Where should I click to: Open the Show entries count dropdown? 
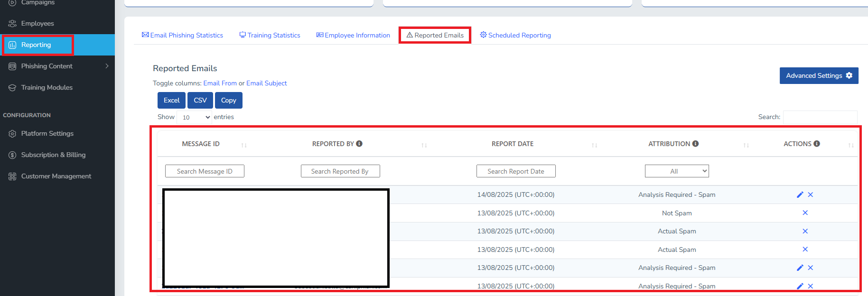pyautogui.click(x=194, y=117)
